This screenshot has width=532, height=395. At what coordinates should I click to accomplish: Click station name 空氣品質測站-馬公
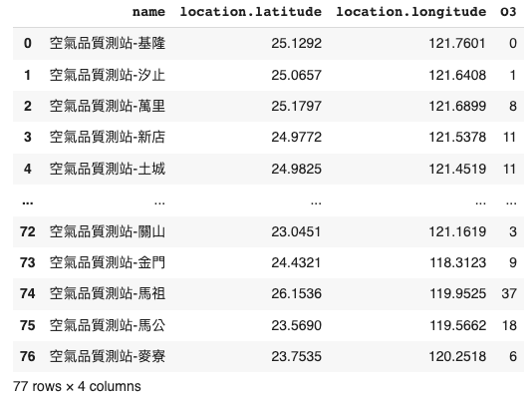(108, 325)
